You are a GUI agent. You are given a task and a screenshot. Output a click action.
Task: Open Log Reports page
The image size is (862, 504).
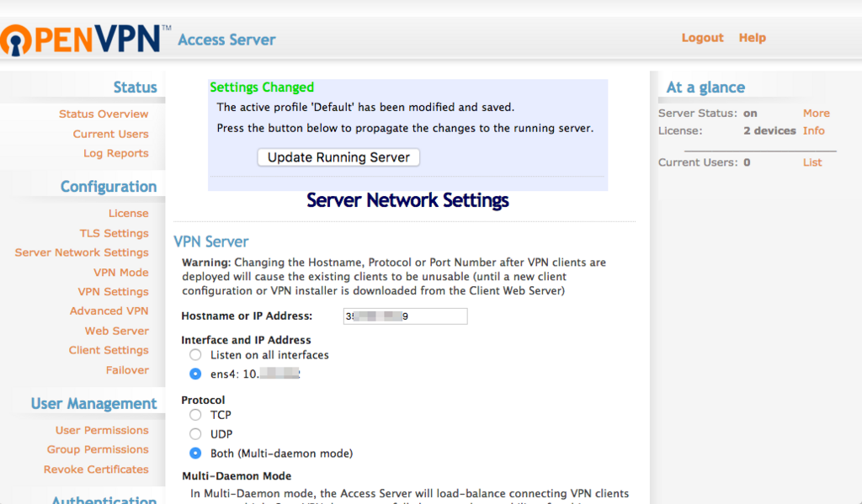coord(116,153)
